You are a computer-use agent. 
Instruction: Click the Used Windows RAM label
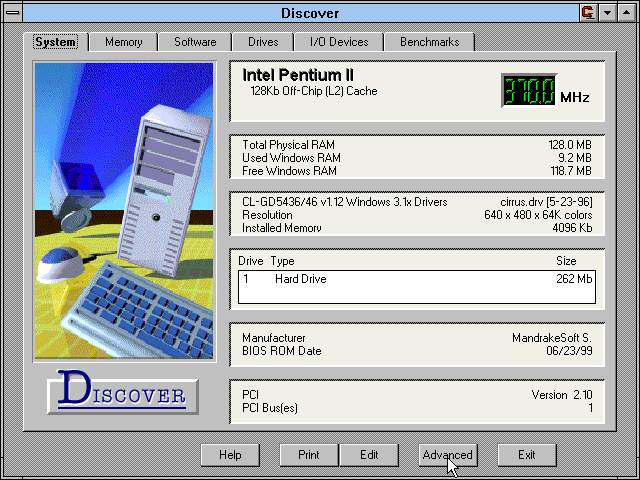click(291, 158)
